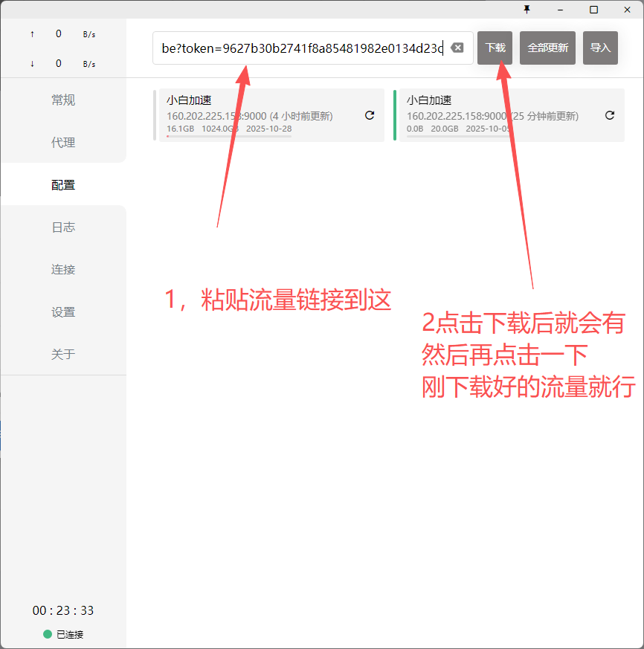Screen dimensions: 644x649
Task: Refresh the profile updated 25 minutes ago
Action: point(610,115)
